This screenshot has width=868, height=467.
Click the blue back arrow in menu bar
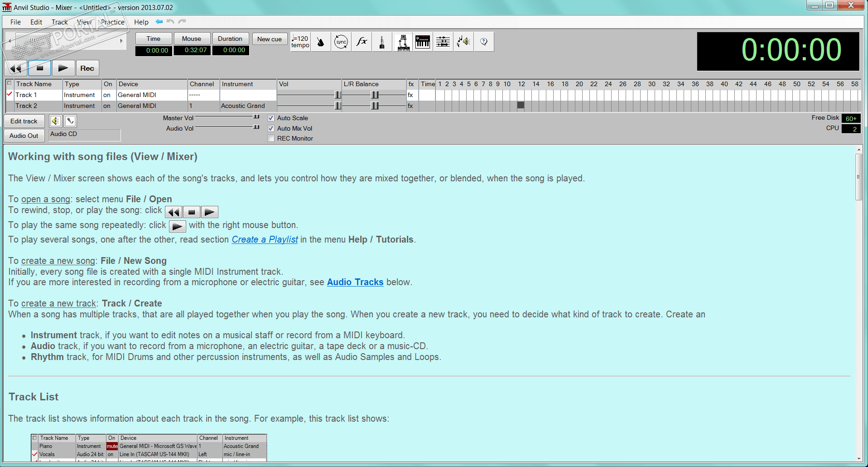pyautogui.click(x=159, y=21)
